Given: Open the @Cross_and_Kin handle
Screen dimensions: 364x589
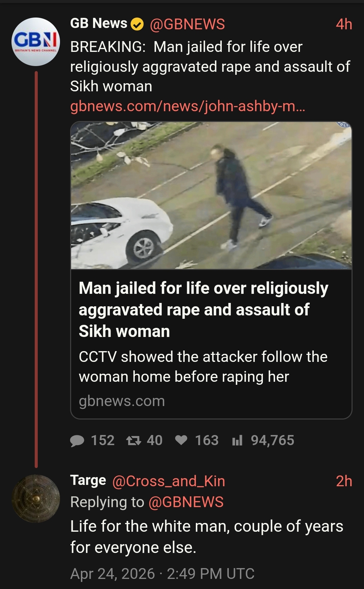Looking at the screenshot, I should (x=169, y=481).
